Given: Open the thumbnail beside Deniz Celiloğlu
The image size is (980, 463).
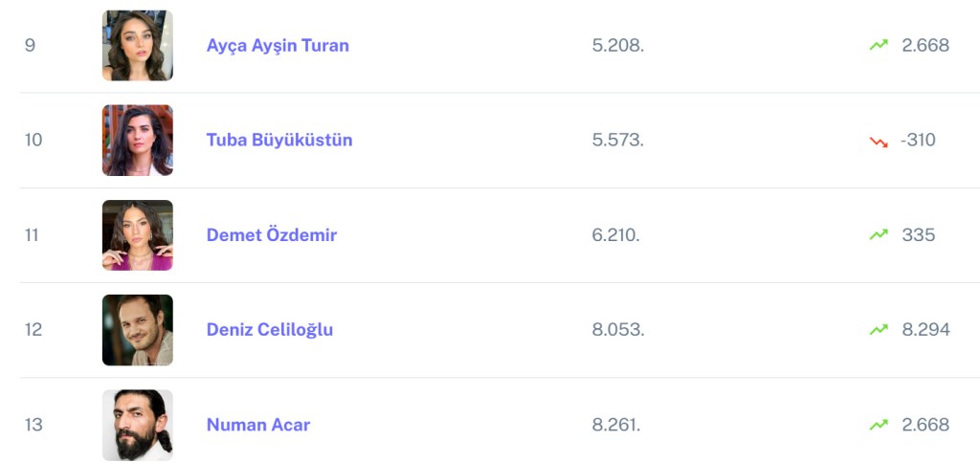Looking at the screenshot, I should 138,330.
